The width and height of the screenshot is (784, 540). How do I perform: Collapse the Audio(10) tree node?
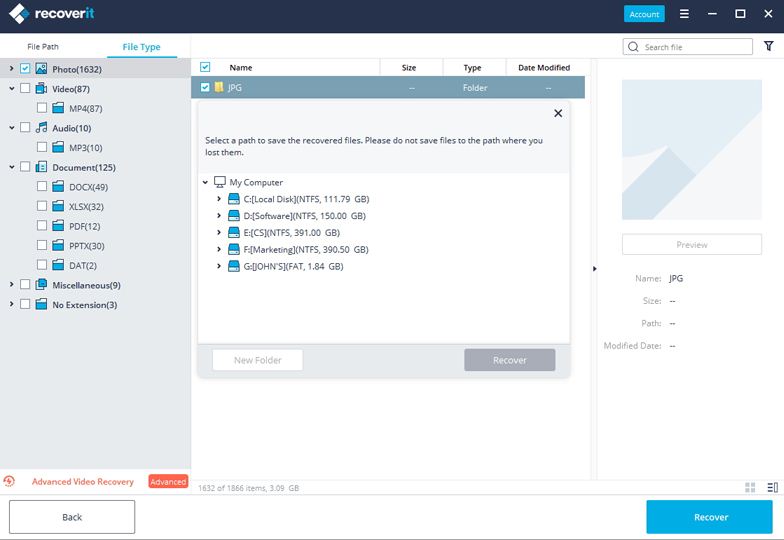point(12,128)
